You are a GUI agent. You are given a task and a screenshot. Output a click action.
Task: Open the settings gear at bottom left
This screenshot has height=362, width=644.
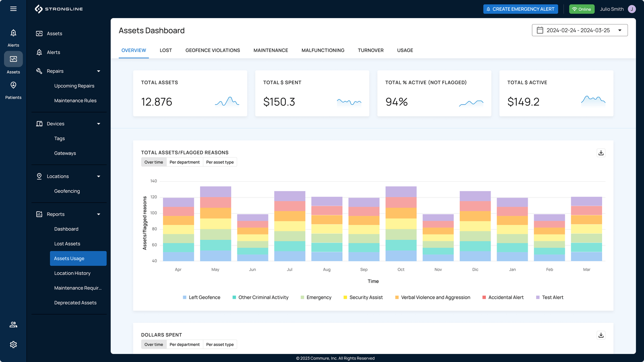point(13,344)
